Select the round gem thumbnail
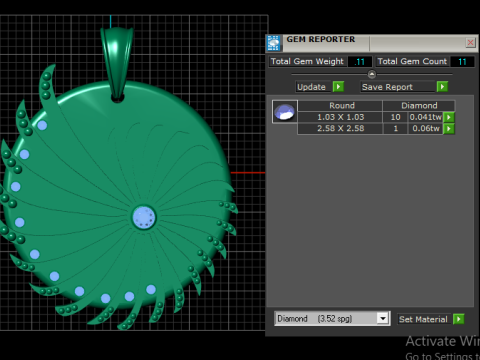The width and height of the screenshot is (480, 360). point(284,112)
